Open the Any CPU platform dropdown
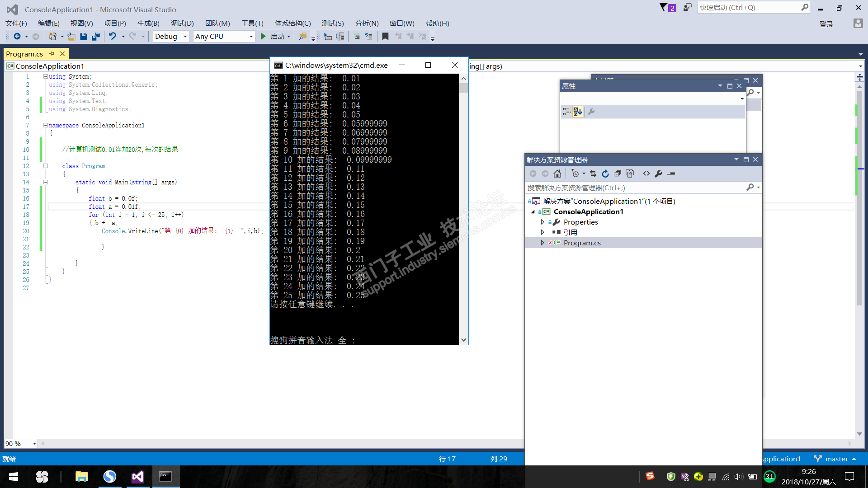868x488 pixels. [x=224, y=37]
